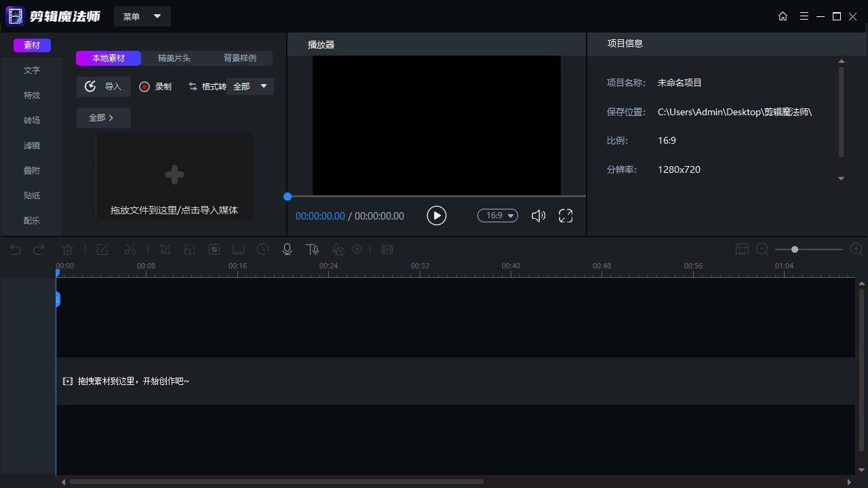The width and height of the screenshot is (868, 488).
Task: Open the 16:9 aspect ratio dropdown
Action: click(x=497, y=216)
